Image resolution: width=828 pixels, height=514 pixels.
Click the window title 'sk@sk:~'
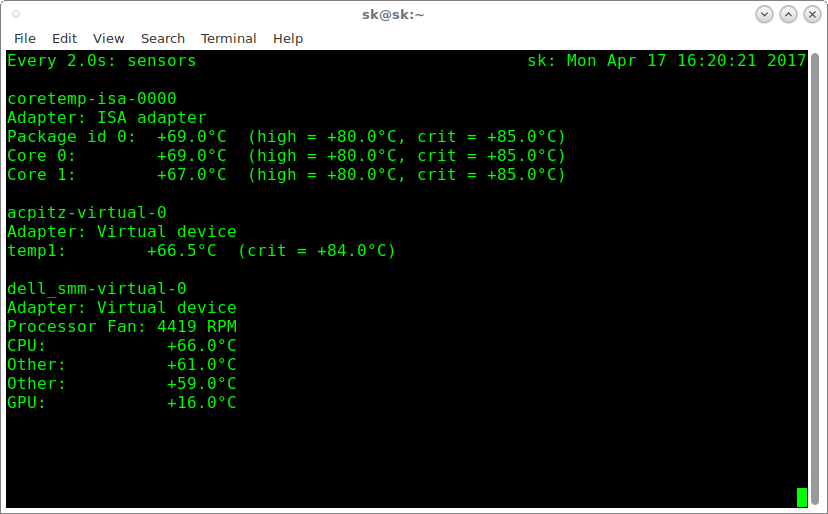click(393, 15)
